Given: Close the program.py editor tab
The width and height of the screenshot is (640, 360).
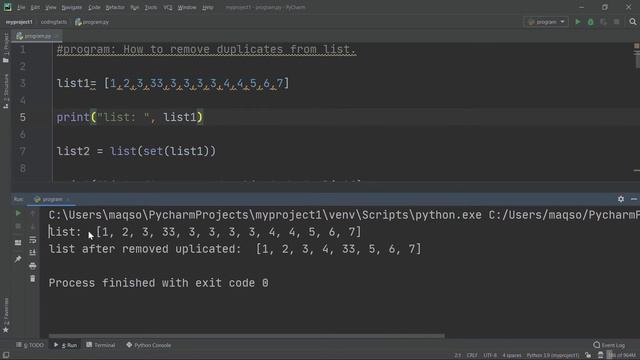Looking at the screenshot, I should coord(56,36).
